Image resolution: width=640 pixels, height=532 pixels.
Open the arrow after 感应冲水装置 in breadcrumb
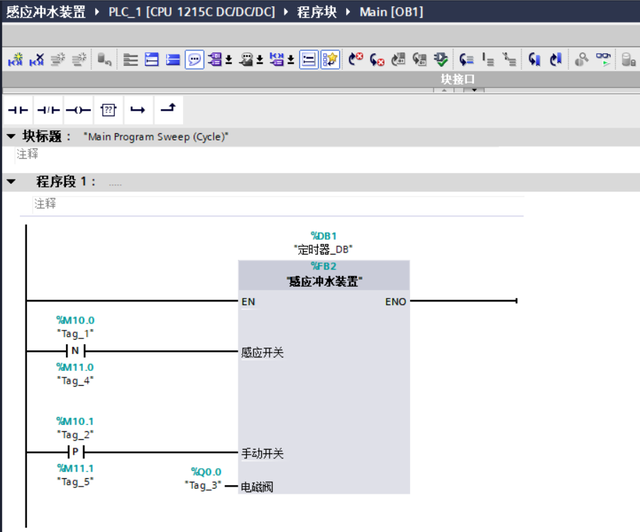click(x=97, y=12)
